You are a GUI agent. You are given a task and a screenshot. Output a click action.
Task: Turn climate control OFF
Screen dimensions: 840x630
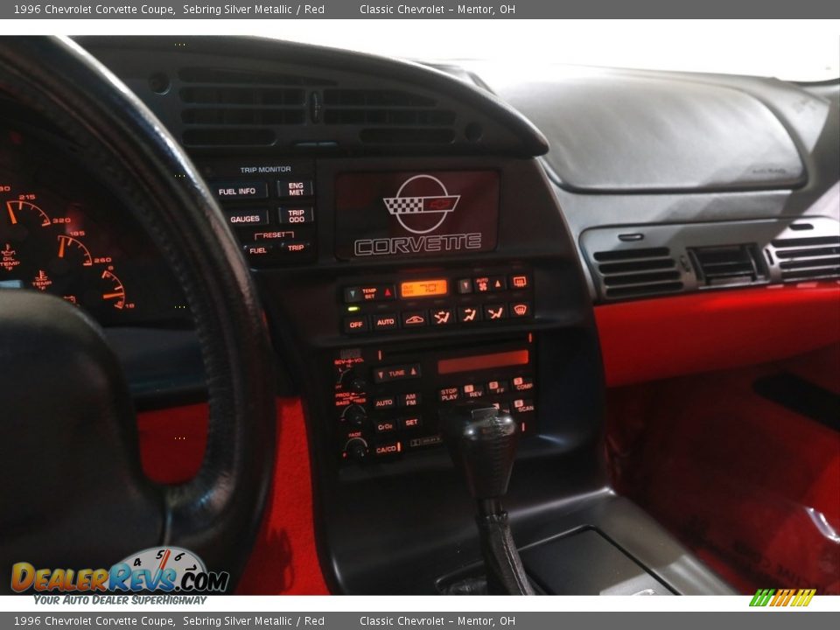[356, 324]
